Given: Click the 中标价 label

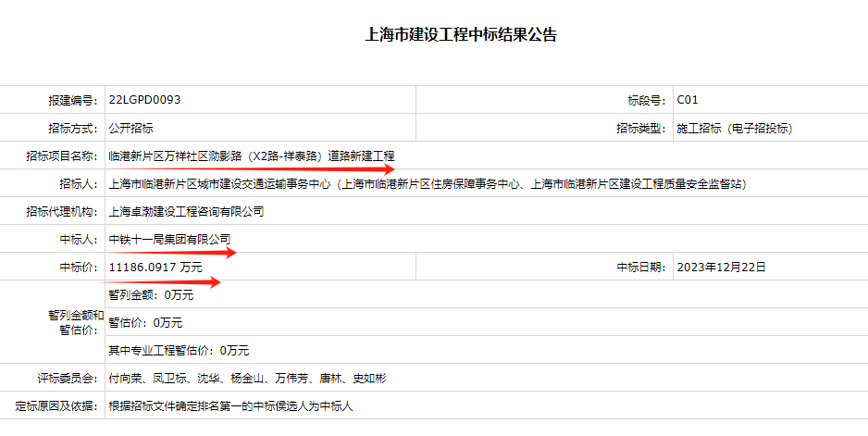Looking at the screenshot, I should pyautogui.click(x=79, y=267).
